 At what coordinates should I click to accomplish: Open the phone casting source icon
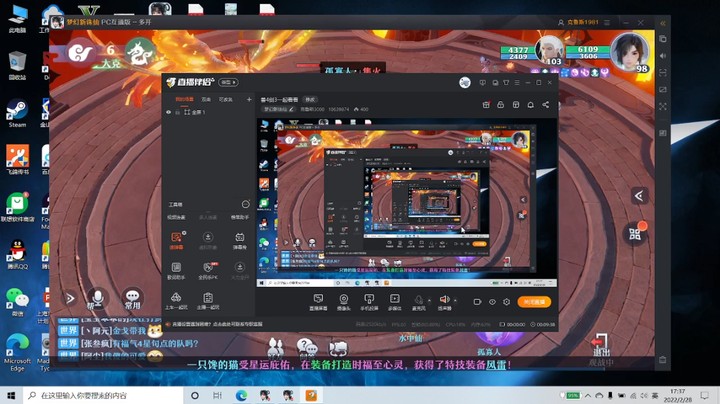point(369,302)
